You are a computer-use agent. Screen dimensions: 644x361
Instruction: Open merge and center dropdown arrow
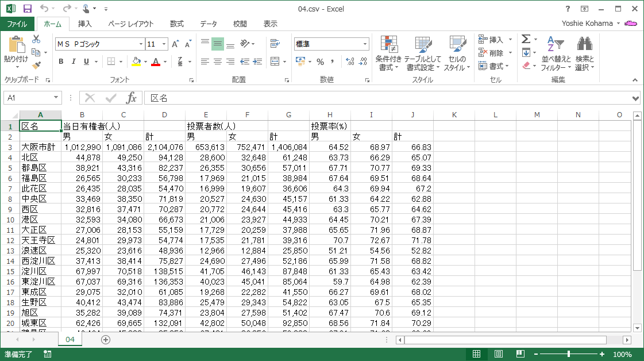coord(284,62)
